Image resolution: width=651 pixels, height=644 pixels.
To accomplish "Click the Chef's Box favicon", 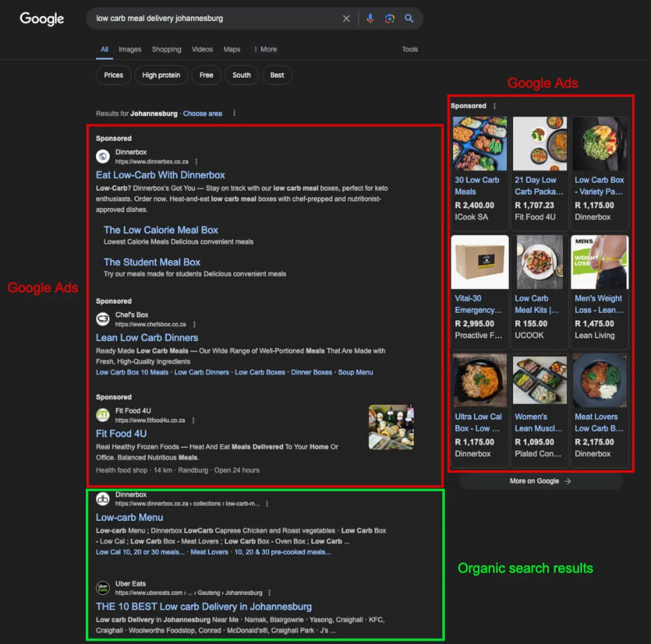I will (102, 319).
